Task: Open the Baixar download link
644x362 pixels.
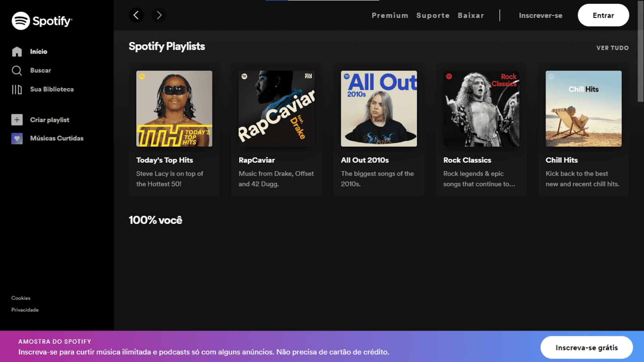Action: pyautogui.click(x=471, y=15)
